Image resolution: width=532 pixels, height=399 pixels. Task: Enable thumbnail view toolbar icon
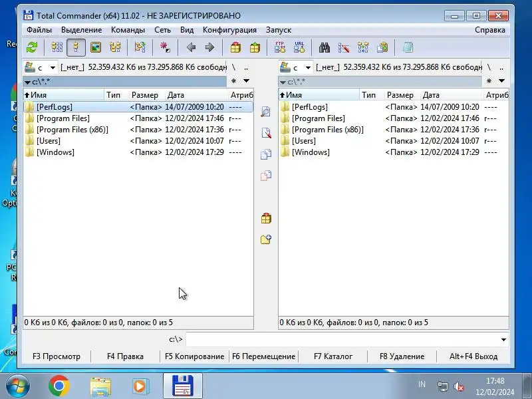tap(96, 47)
